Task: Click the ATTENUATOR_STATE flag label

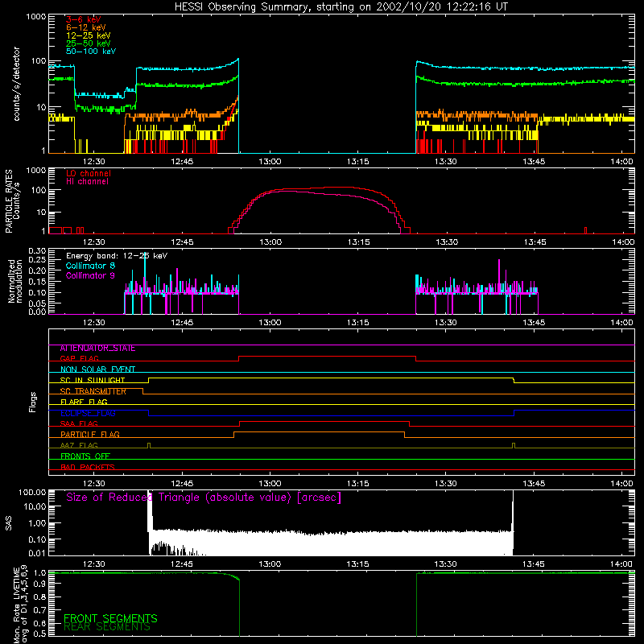Action: pyautogui.click(x=97, y=348)
